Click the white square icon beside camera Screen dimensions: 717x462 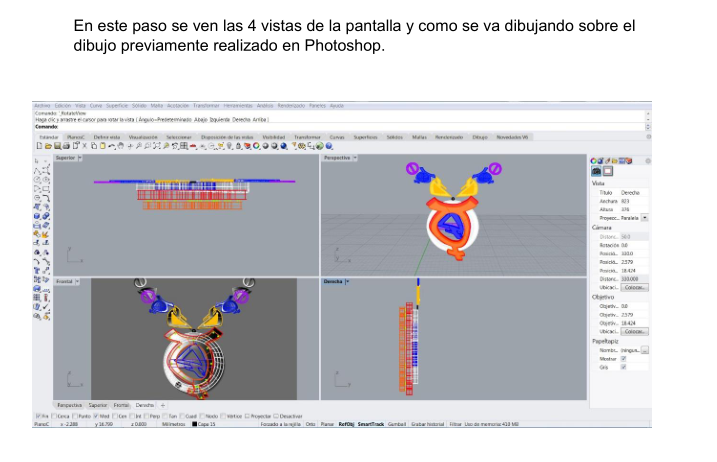[608, 171]
